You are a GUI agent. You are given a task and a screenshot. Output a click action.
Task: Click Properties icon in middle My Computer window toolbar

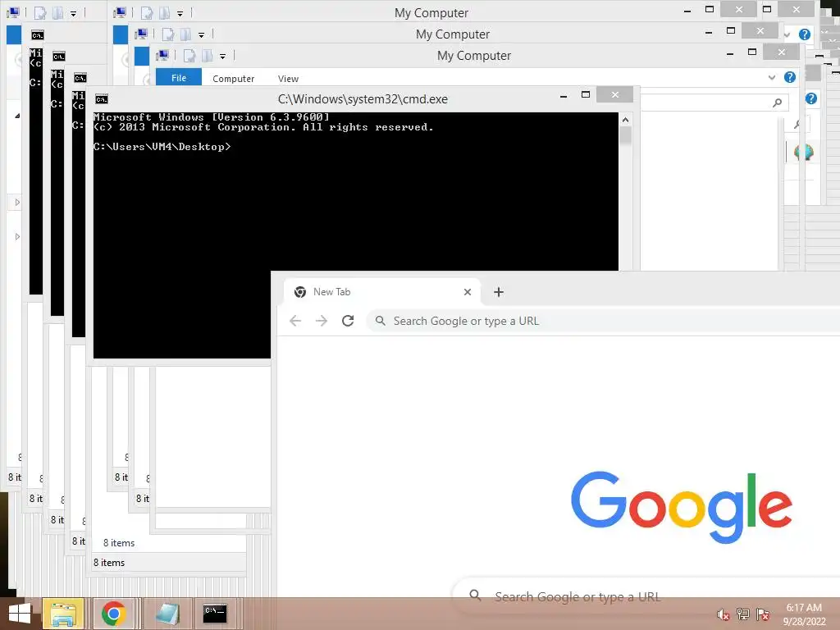[x=167, y=34]
